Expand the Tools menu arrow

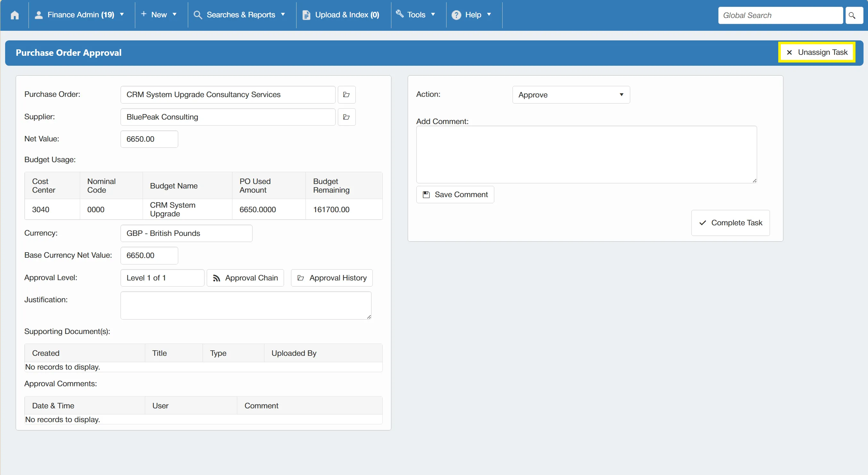tap(433, 14)
